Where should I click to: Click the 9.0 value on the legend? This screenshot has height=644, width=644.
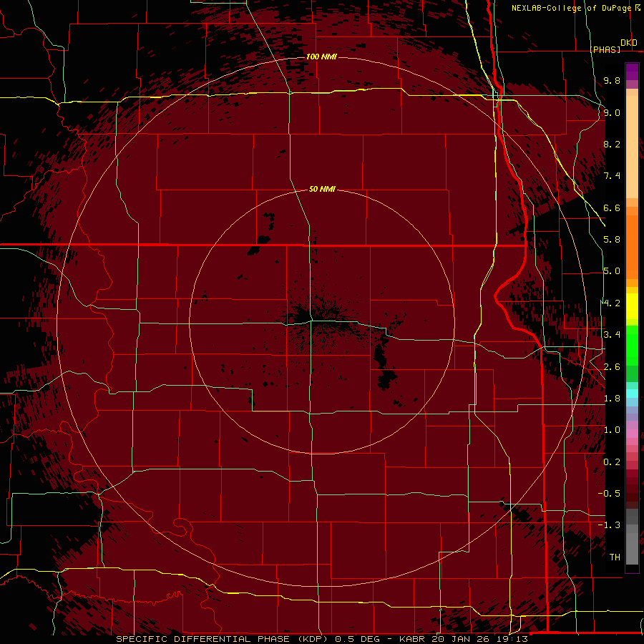point(612,112)
